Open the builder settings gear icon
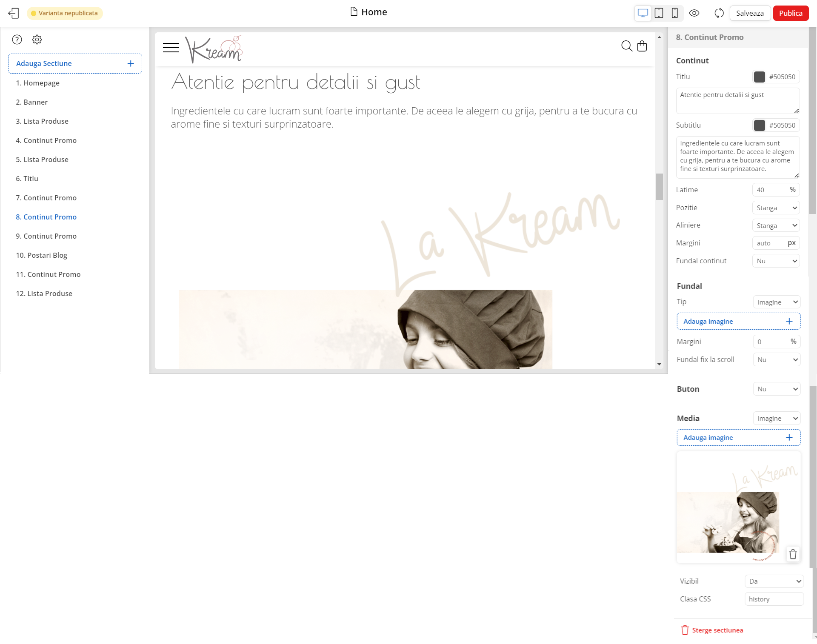817x644 pixels. pos(37,40)
